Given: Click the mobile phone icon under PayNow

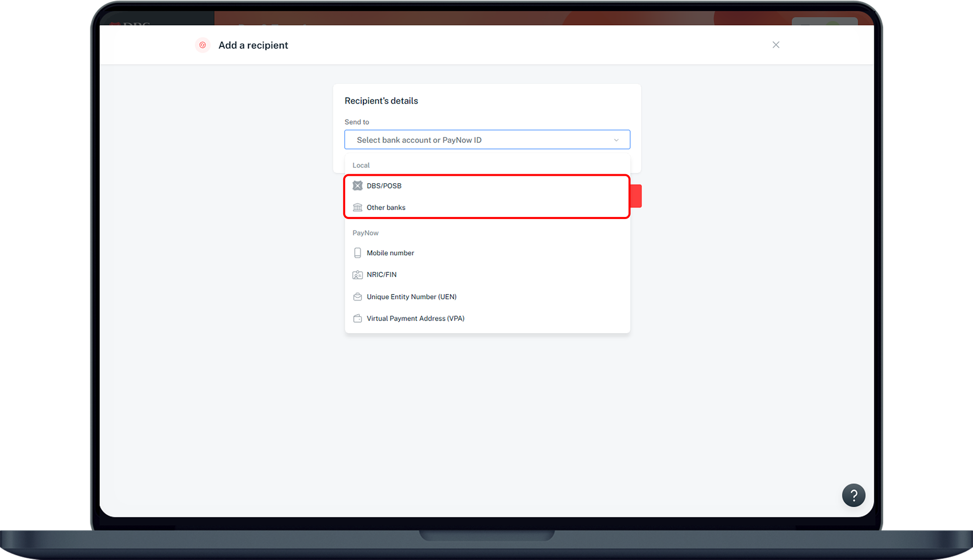Looking at the screenshot, I should click(357, 253).
